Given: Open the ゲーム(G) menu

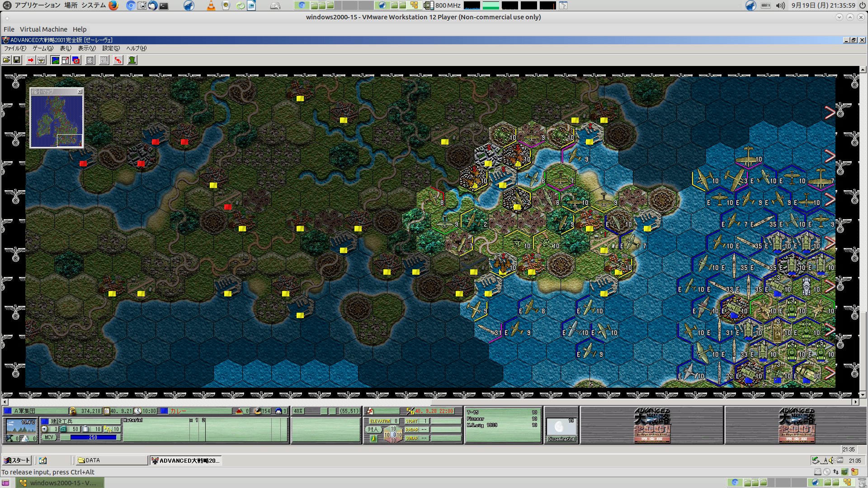Looking at the screenshot, I should point(43,48).
